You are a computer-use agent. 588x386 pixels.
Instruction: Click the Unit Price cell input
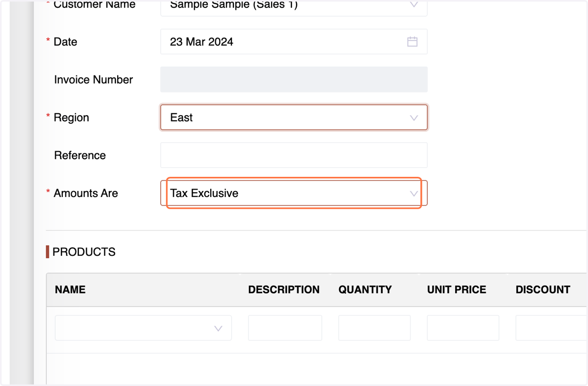463,328
